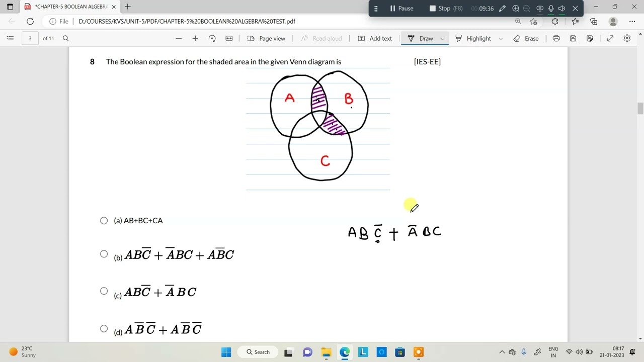Start Read aloud

coord(321,38)
